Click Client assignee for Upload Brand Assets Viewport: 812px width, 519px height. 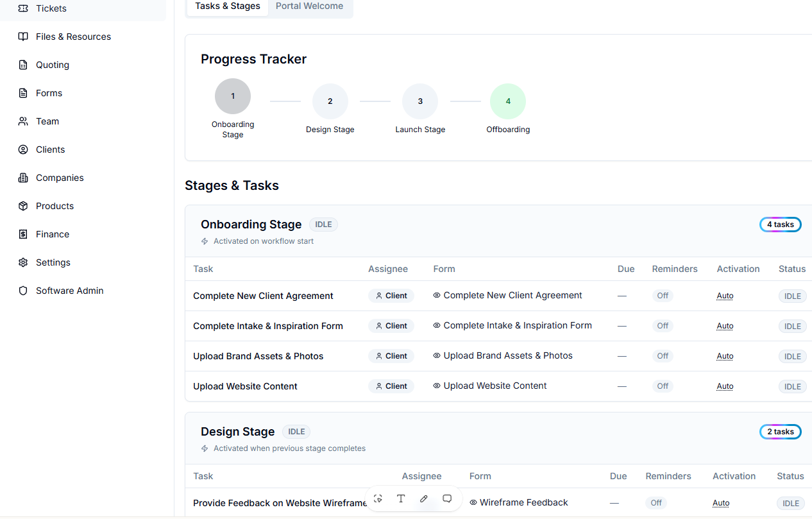tap(391, 356)
